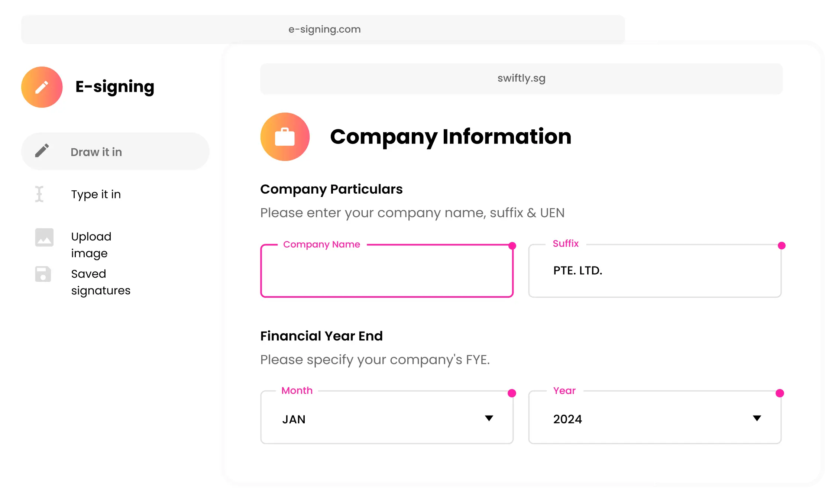Click the Upload image picture icon
Screen dimensions: 825x504
pos(44,238)
